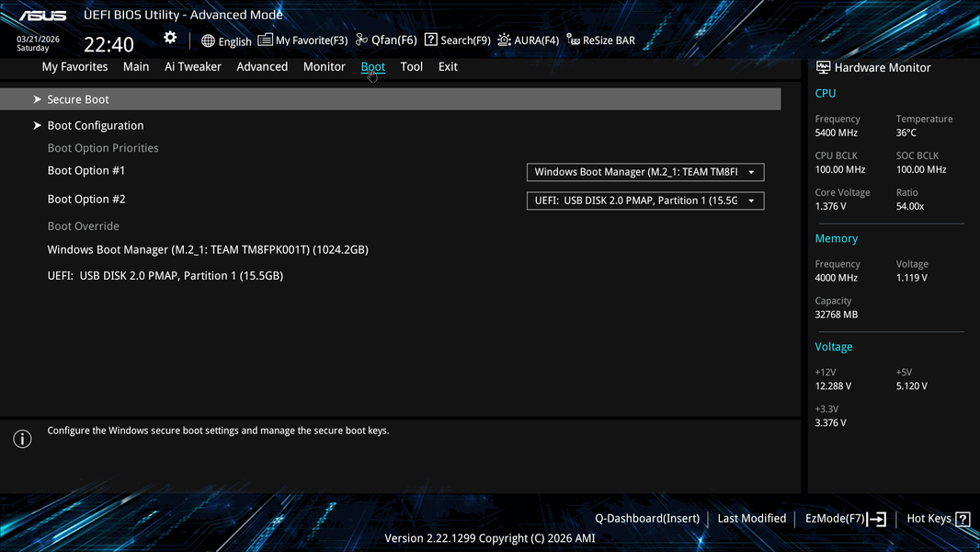Click the ASUS logo

click(x=42, y=16)
